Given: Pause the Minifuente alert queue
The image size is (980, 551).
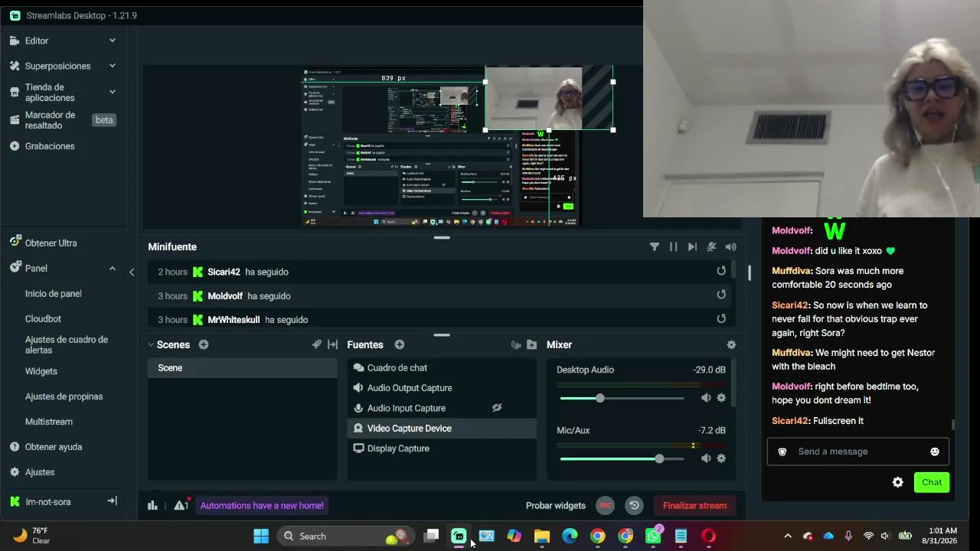Looking at the screenshot, I should [x=673, y=247].
